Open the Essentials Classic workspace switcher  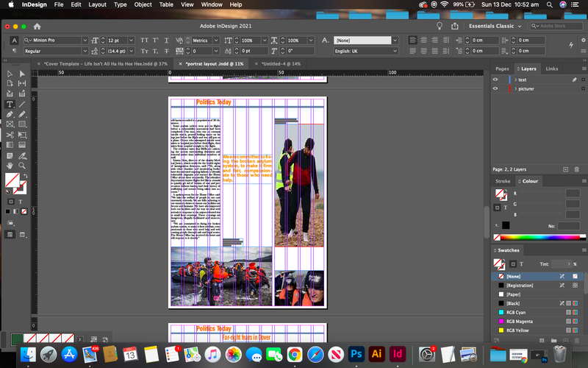coord(495,26)
